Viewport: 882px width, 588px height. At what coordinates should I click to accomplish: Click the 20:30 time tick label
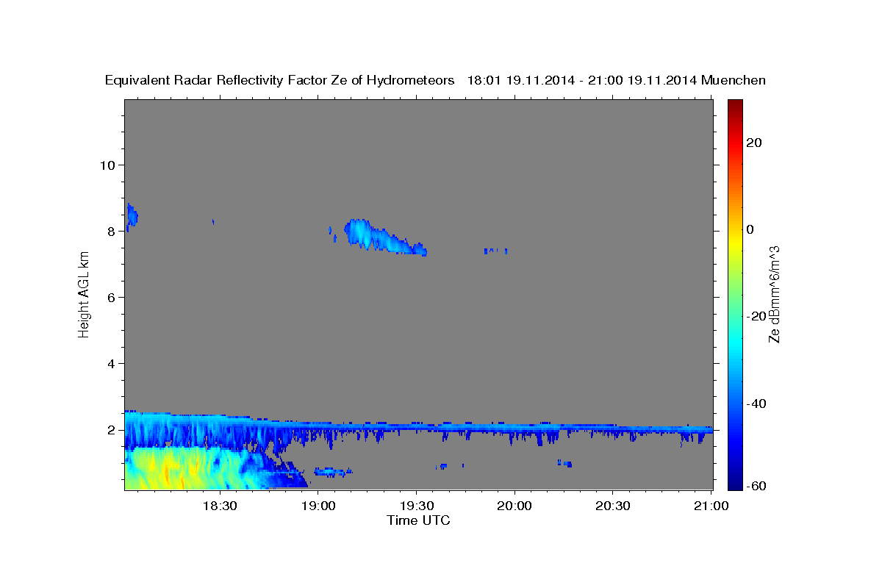coord(613,506)
